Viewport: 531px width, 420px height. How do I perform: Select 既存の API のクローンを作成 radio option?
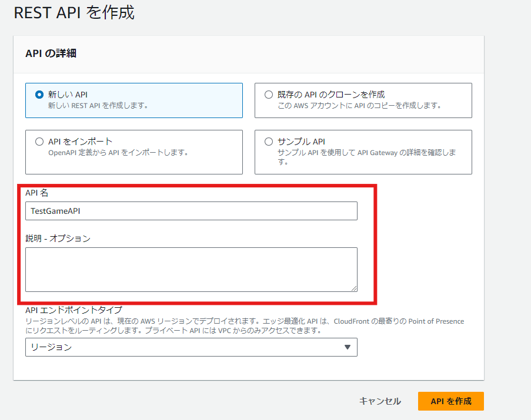269,95
